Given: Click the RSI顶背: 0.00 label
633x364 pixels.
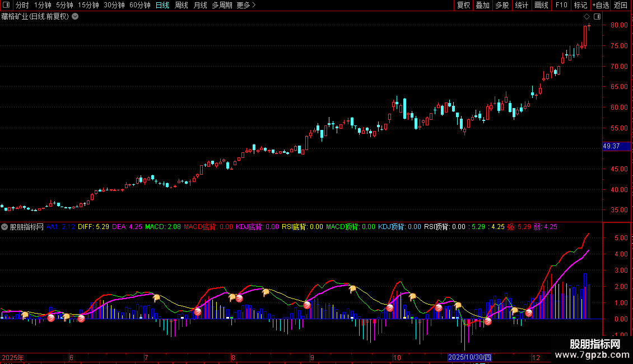Looking at the screenshot, I should point(444,227).
